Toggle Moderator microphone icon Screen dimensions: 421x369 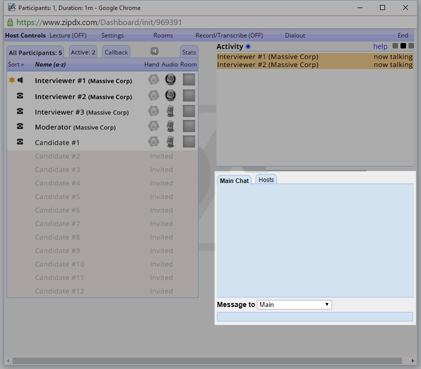click(170, 126)
